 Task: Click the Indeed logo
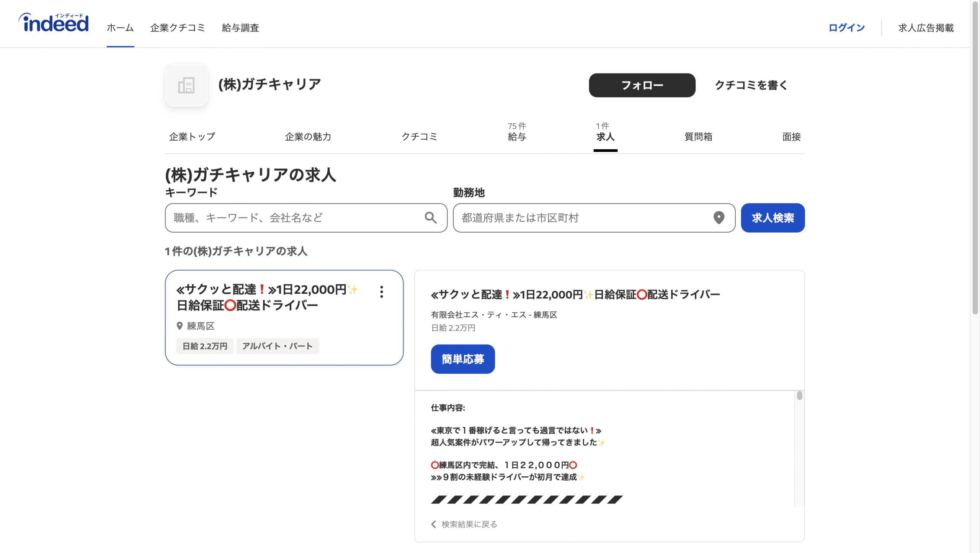click(54, 23)
